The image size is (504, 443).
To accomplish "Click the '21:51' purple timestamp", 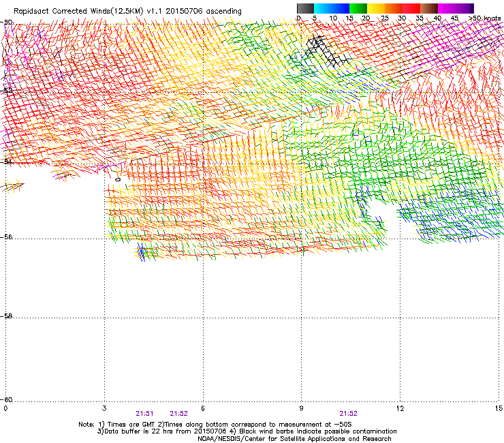I will [144, 414].
